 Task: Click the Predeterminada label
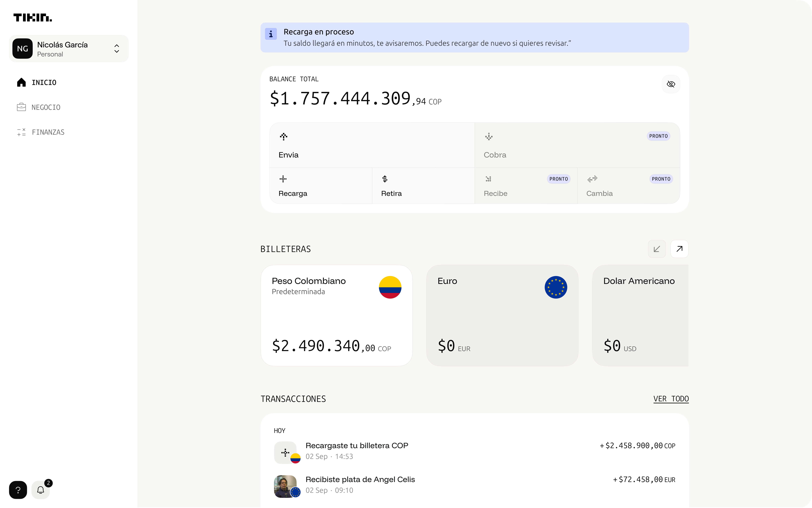(298, 292)
